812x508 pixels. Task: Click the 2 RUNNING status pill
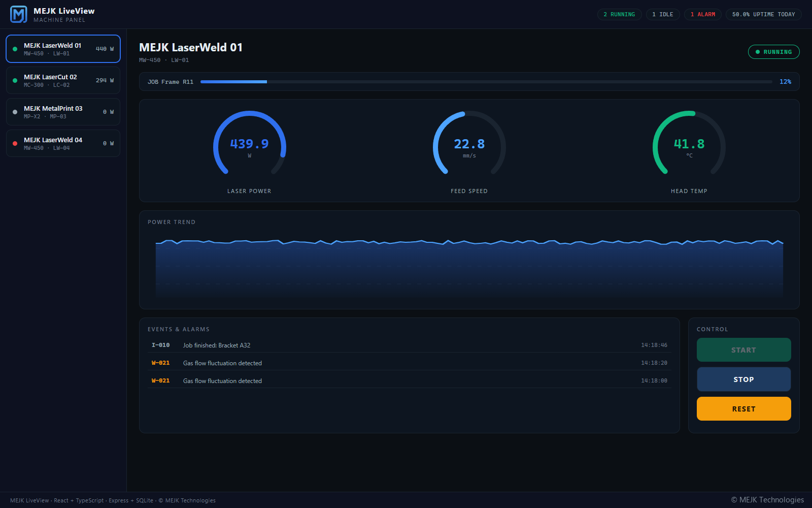pyautogui.click(x=619, y=14)
